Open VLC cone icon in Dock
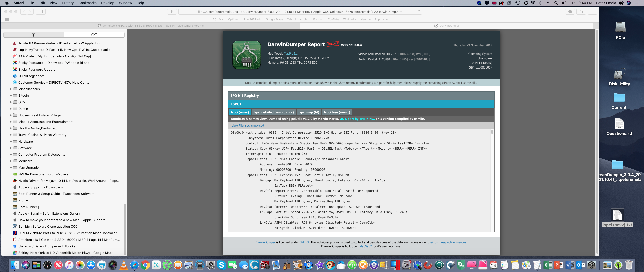This screenshot has width=644, height=272. tap(124, 265)
